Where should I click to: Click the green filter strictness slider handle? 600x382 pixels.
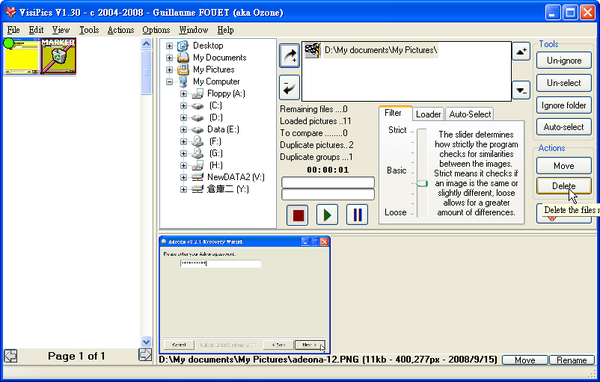[422, 183]
